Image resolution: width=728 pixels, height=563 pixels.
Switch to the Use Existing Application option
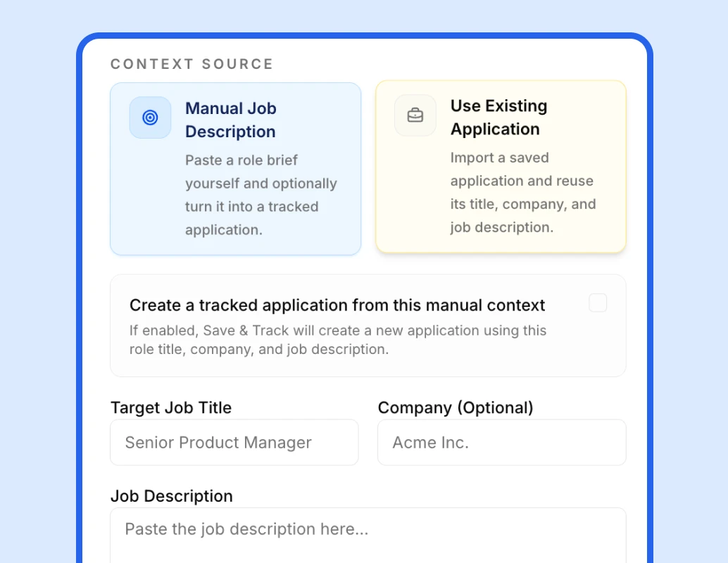pos(501,167)
